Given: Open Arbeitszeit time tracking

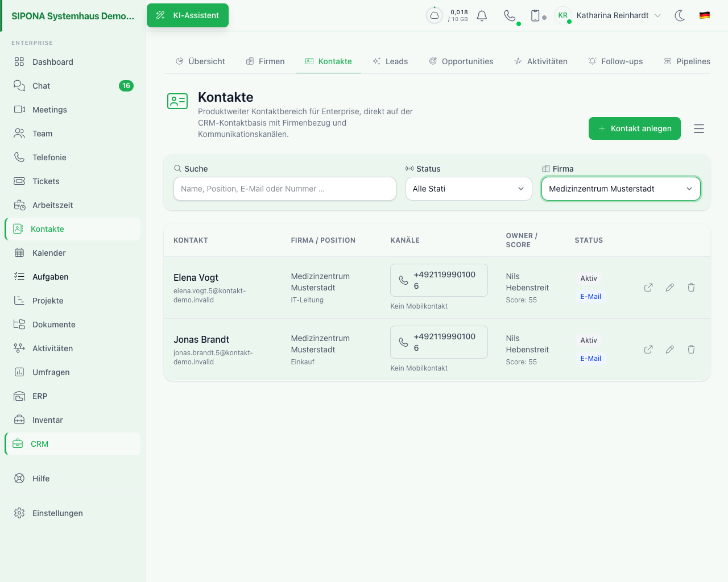Looking at the screenshot, I should pos(73,205).
